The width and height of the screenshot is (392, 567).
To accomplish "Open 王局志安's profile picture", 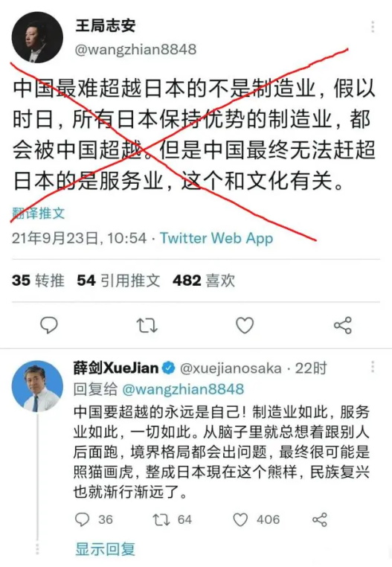I will (37, 37).
